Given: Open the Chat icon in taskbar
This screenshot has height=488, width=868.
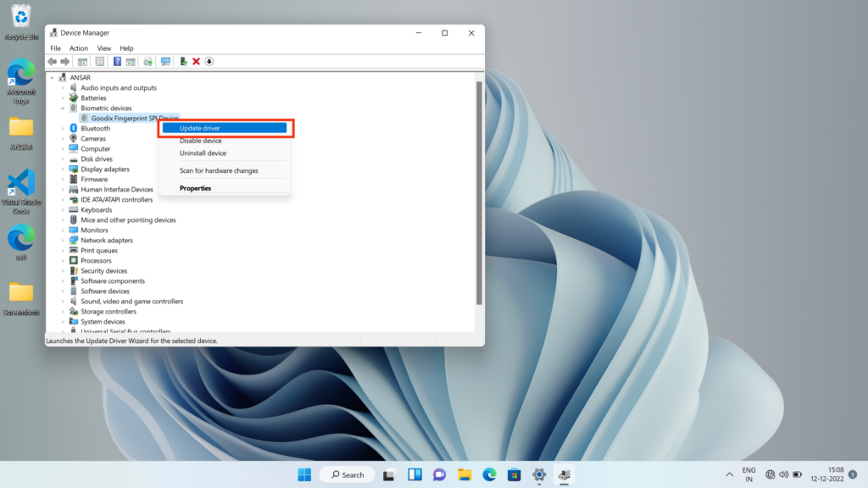Looking at the screenshot, I should point(440,474).
